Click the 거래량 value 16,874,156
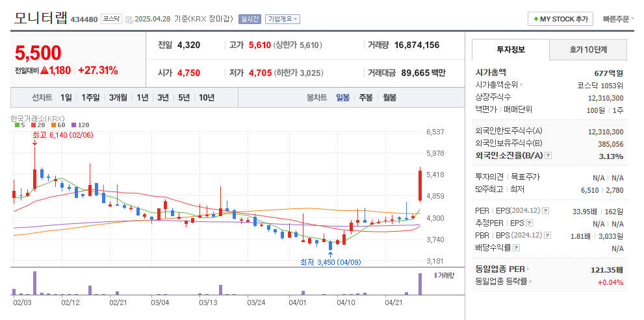This screenshot has width=644, height=320. tap(417, 45)
